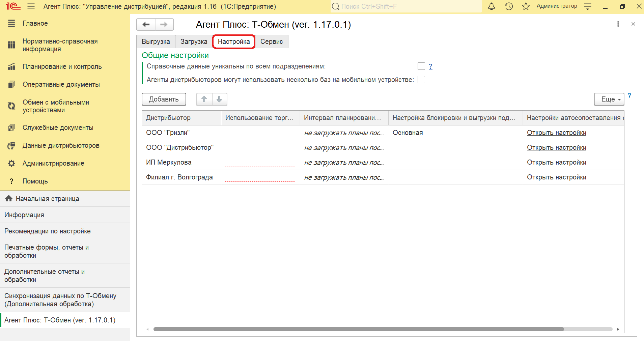Switch to Синхронизация данных по Т-Обмену window
The width and height of the screenshot is (644, 341).
point(65,300)
